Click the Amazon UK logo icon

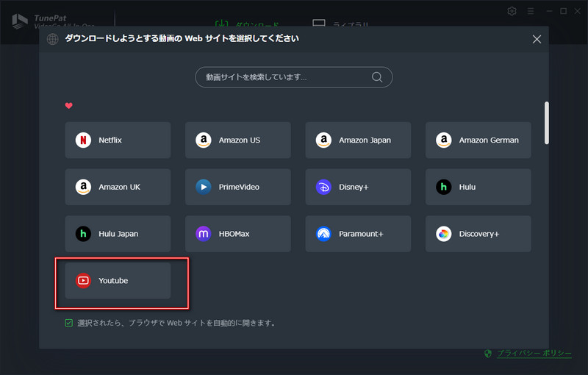click(83, 187)
